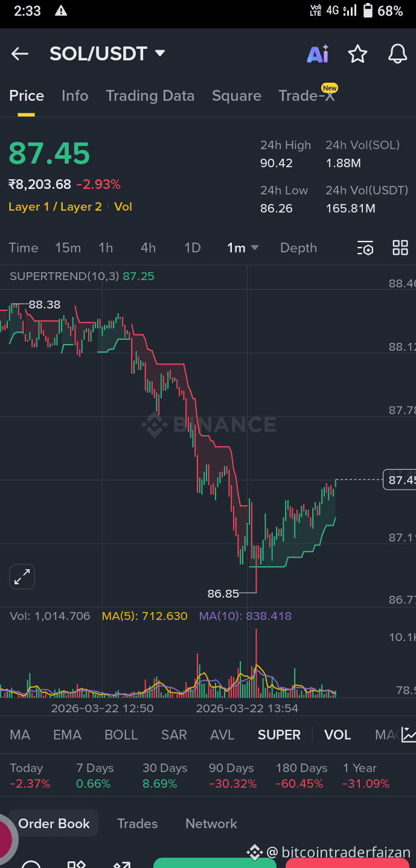Expand chart to fullscreen
The height and width of the screenshot is (868, 416).
(x=22, y=577)
